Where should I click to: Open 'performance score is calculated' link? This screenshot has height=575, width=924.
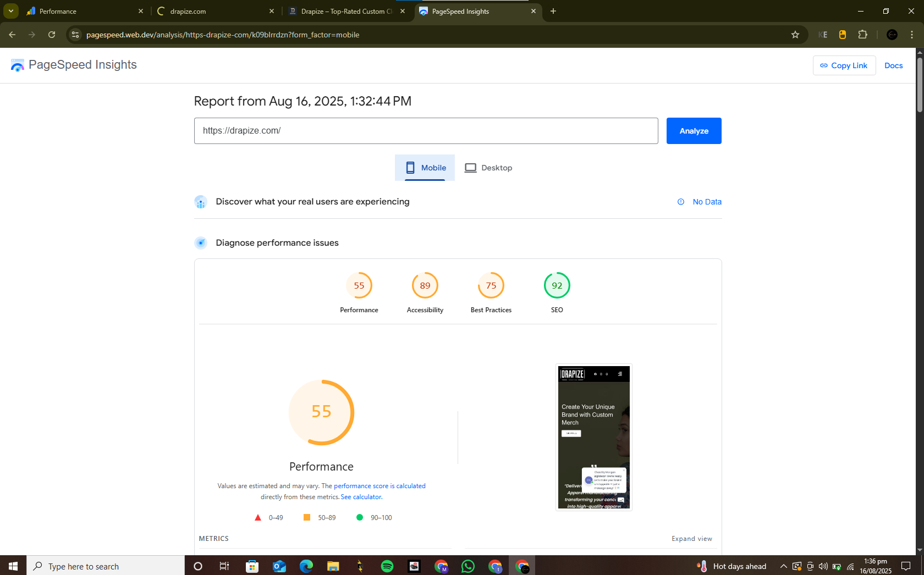380,486
